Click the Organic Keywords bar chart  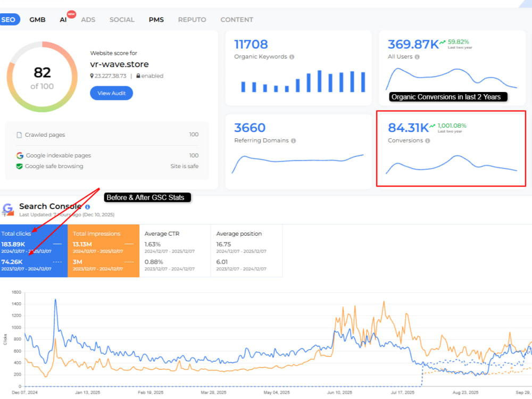303,81
